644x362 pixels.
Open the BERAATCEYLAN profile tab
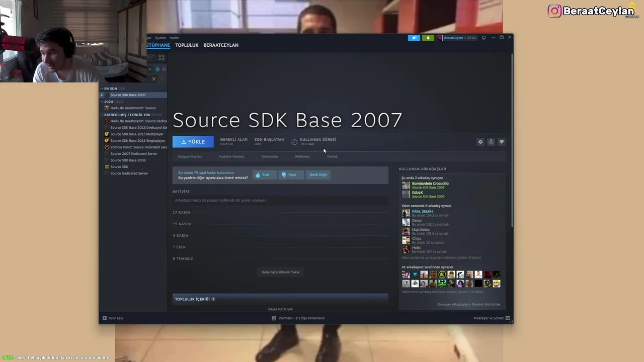coord(221,45)
